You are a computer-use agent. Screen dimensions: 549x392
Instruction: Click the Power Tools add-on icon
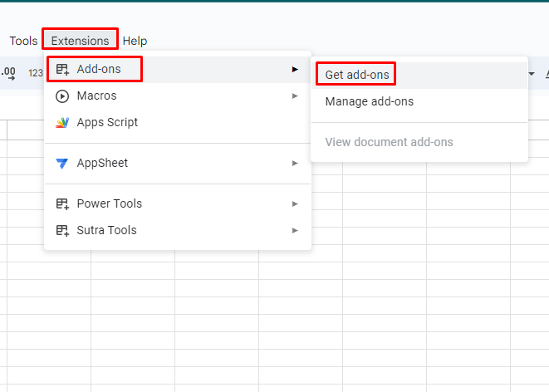coord(62,203)
